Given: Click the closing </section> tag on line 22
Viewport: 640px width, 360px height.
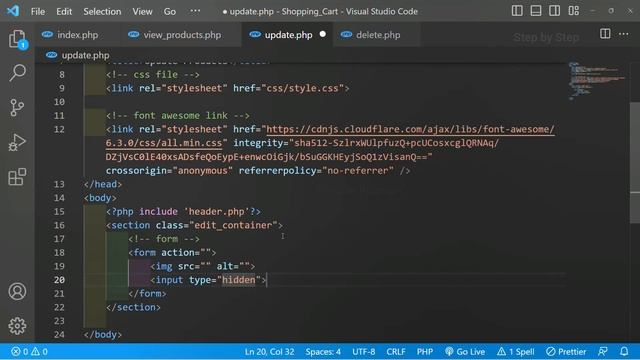Looking at the screenshot, I should [x=133, y=307].
